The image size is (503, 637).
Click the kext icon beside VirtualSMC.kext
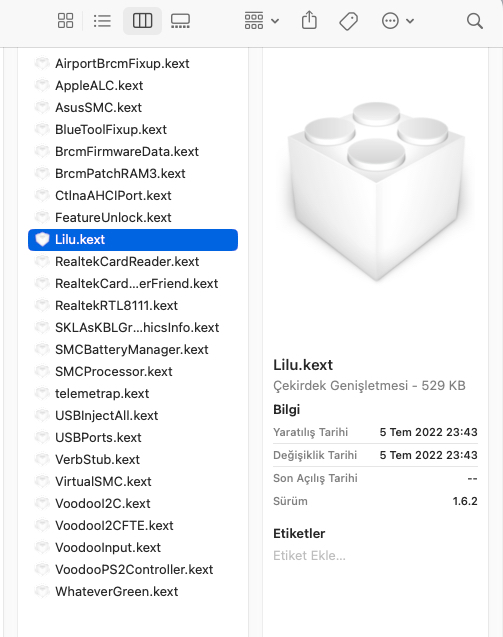click(42, 481)
